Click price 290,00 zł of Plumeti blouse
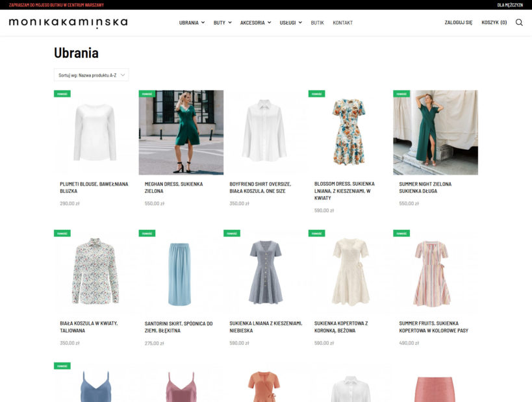The image size is (532, 402). [70, 203]
